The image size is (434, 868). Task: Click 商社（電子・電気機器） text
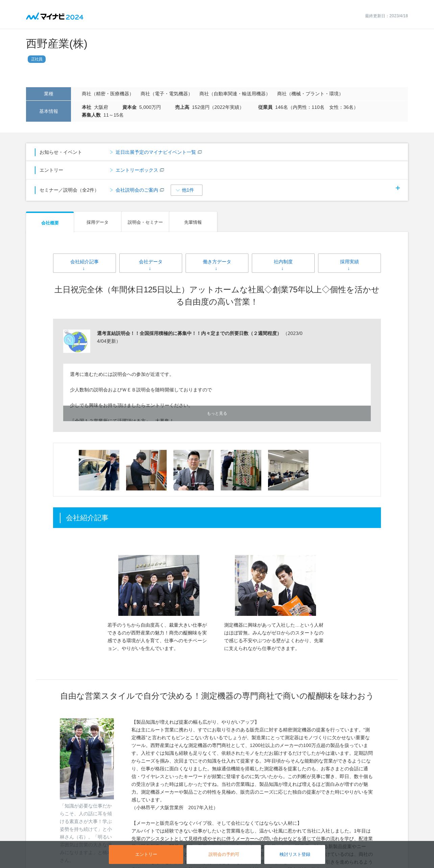point(166,94)
